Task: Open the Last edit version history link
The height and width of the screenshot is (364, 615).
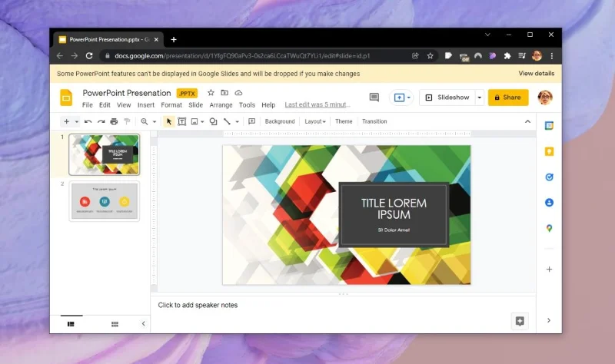Action: 317,104
